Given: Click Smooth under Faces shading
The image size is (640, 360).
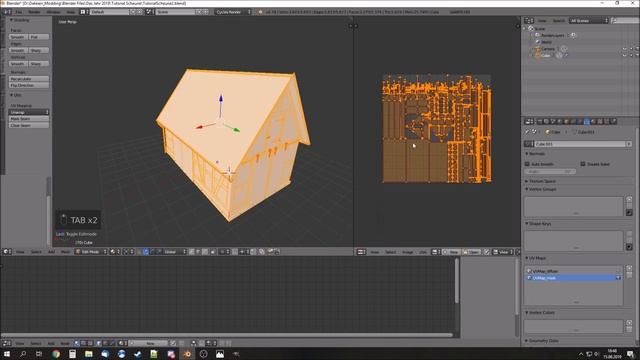Looking at the screenshot, I should pos(18,37).
